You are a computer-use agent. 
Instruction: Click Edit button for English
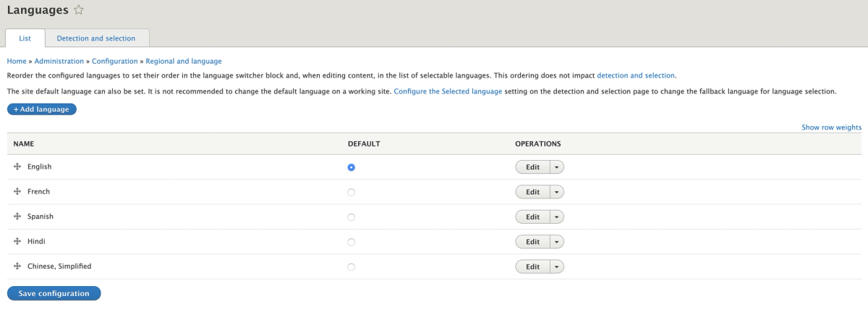[x=533, y=167]
